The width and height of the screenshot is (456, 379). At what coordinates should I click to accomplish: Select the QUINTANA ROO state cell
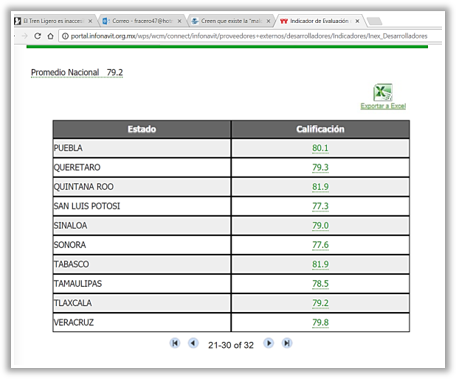click(142, 187)
